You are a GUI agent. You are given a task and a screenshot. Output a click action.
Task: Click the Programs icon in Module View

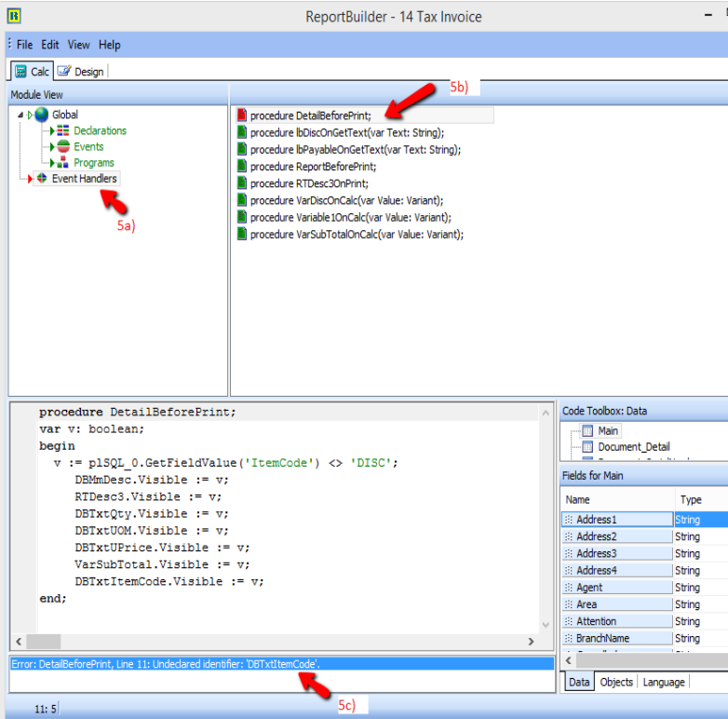64,163
